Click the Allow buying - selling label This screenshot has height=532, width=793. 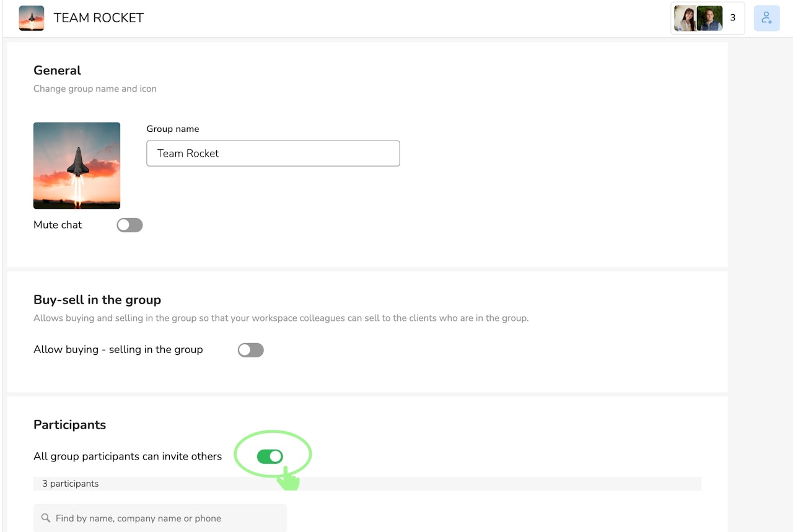click(x=118, y=350)
